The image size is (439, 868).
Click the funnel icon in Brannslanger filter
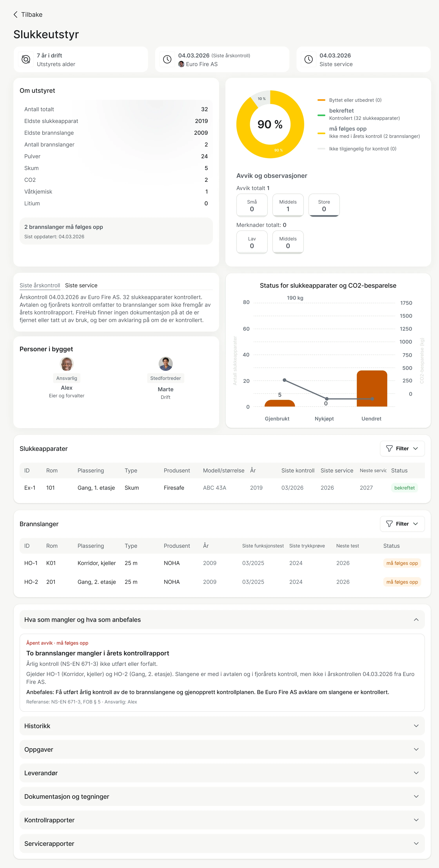(389, 524)
